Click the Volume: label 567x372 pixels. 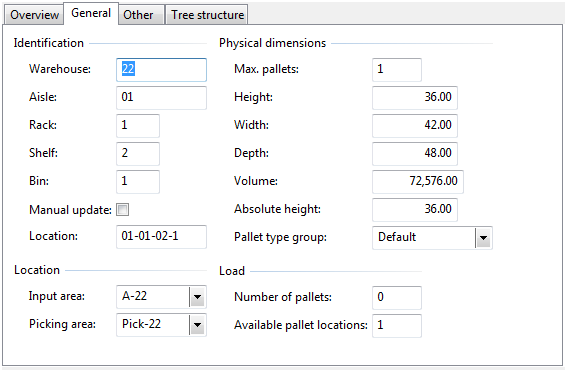pos(256,181)
